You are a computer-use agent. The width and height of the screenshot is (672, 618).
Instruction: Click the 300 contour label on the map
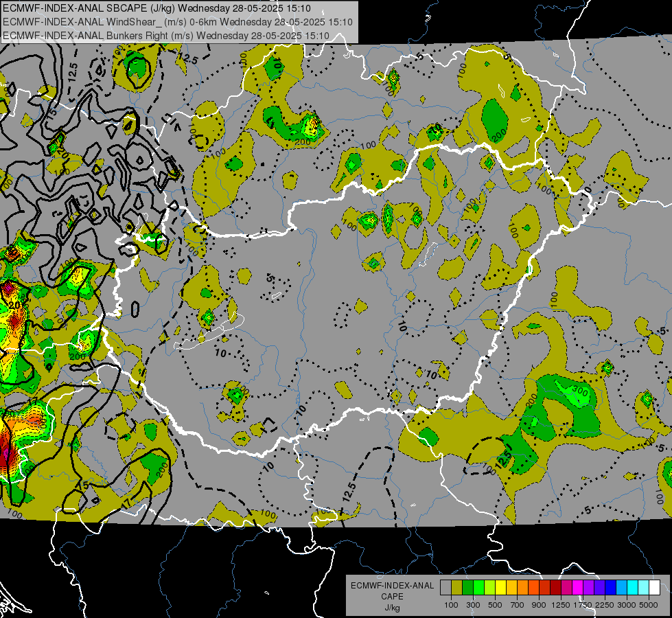[x=580, y=391]
